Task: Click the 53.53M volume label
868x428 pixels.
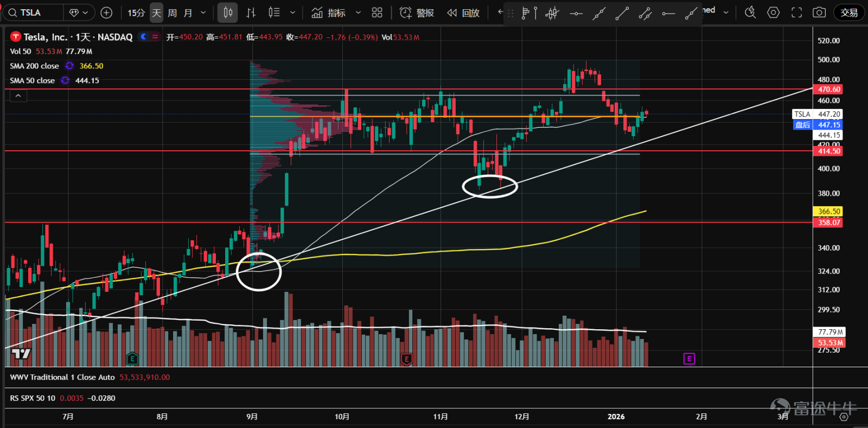Action: (x=829, y=343)
